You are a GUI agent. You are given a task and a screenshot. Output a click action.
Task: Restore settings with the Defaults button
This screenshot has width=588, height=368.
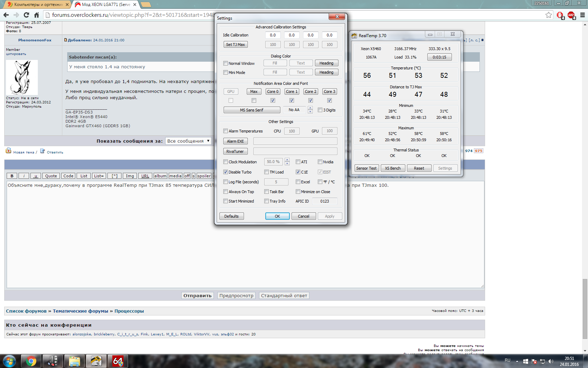(232, 216)
